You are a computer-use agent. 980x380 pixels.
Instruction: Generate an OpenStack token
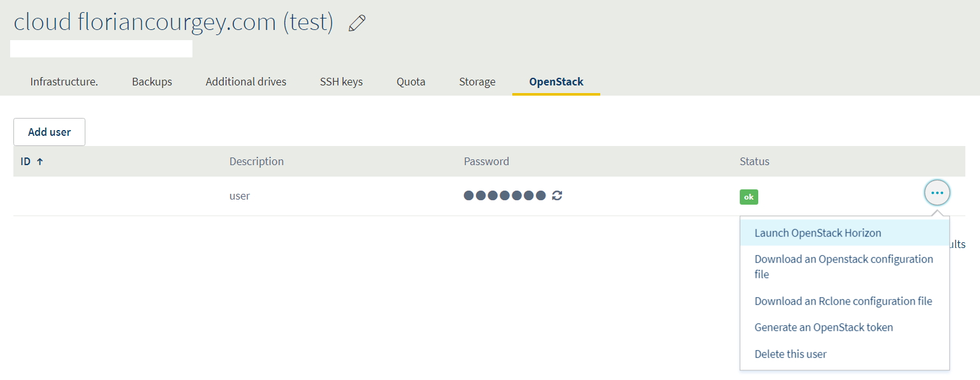click(823, 327)
